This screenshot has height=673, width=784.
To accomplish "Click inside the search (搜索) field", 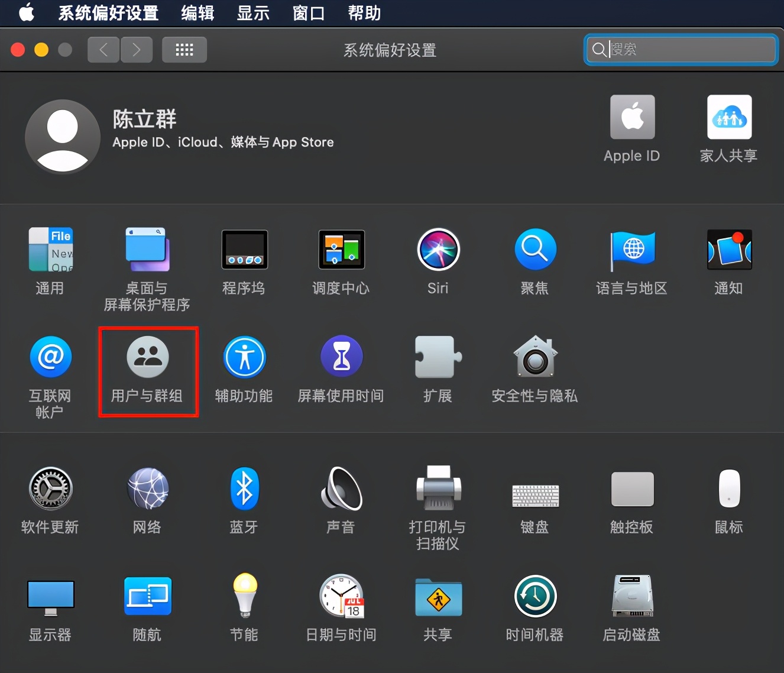I will pyautogui.click(x=680, y=50).
